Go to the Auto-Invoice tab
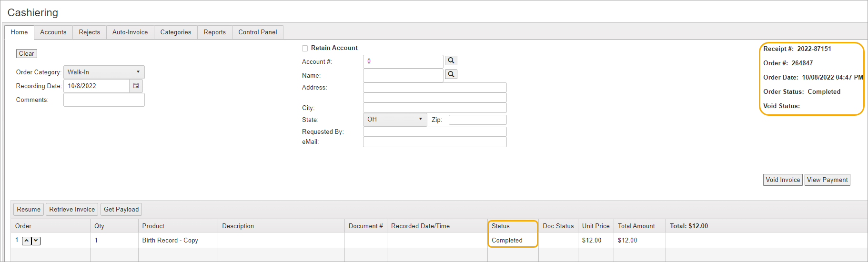The height and width of the screenshot is (262, 868). pos(130,32)
